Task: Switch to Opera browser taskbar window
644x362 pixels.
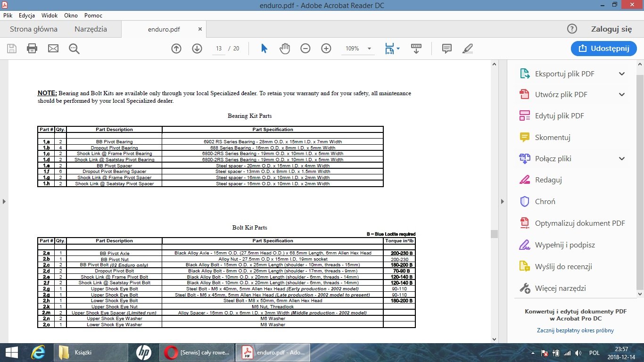Action: click(x=197, y=352)
